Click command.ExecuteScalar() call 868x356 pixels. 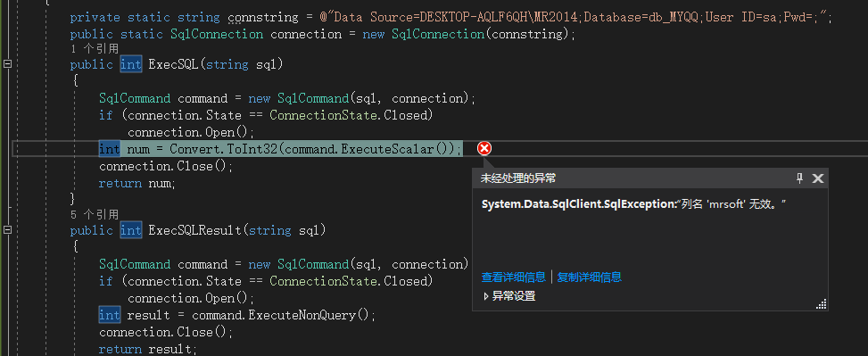click(x=368, y=148)
